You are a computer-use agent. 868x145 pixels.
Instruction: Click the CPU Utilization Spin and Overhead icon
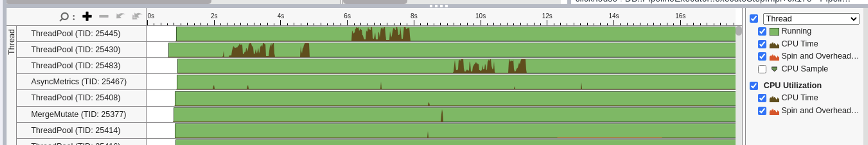[x=774, y=111]
